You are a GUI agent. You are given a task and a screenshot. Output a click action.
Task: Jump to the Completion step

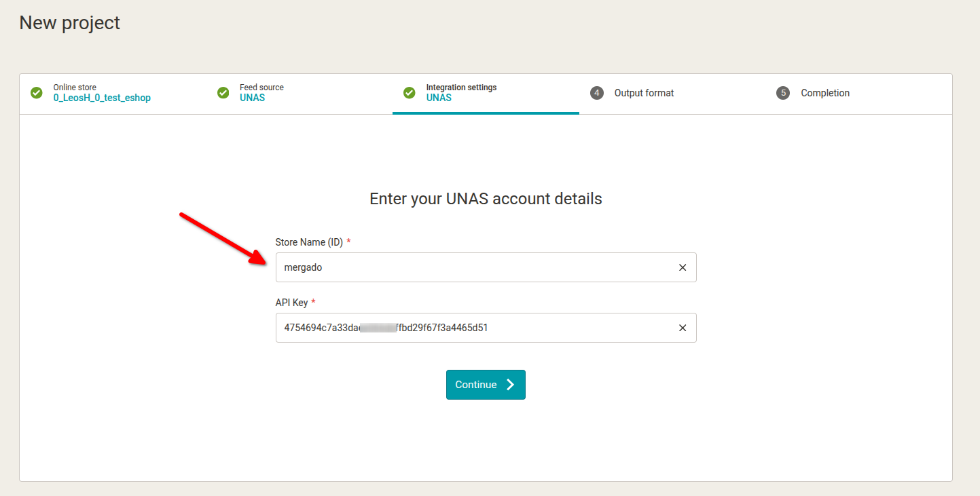(824, 93)
